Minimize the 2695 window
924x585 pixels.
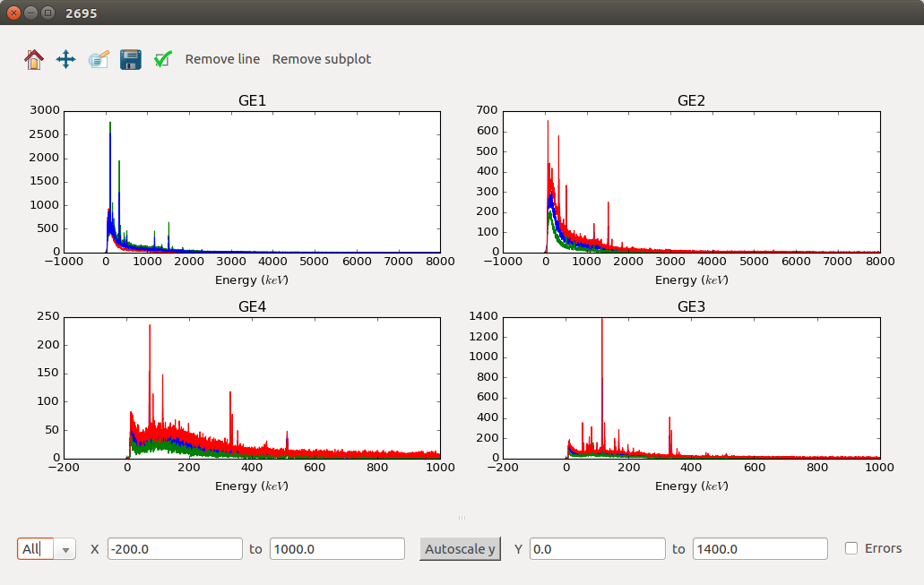[x=30, y=13]
